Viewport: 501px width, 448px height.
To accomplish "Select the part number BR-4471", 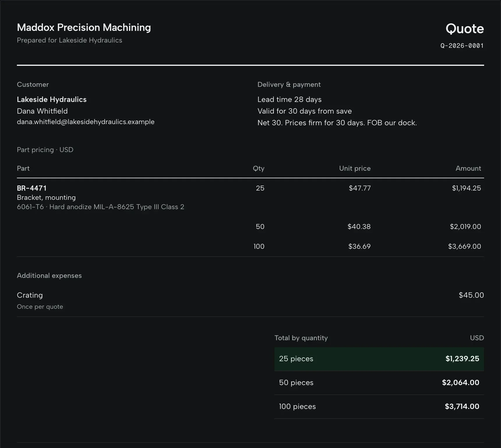I will [x=32, y=188].
